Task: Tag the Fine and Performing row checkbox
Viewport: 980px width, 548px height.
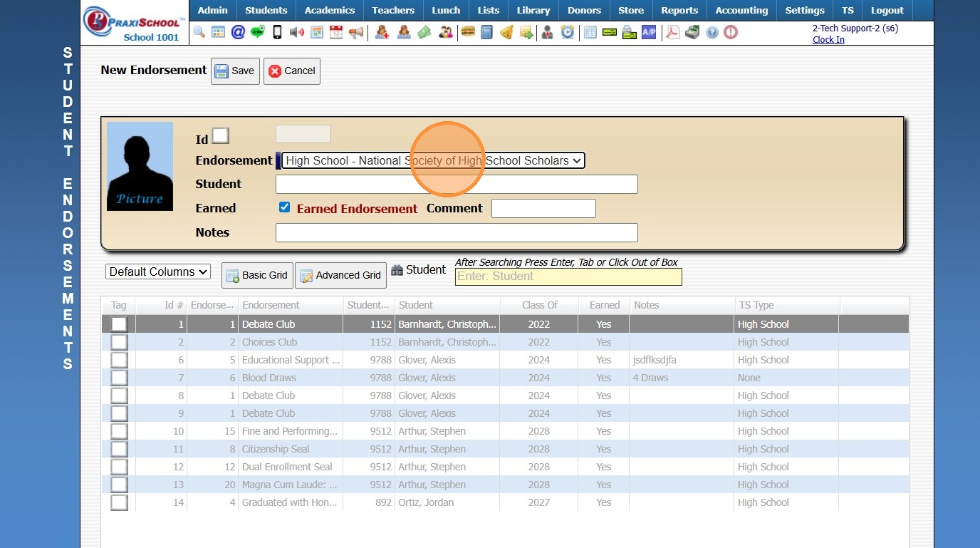Action: click(x=119, y=431)
